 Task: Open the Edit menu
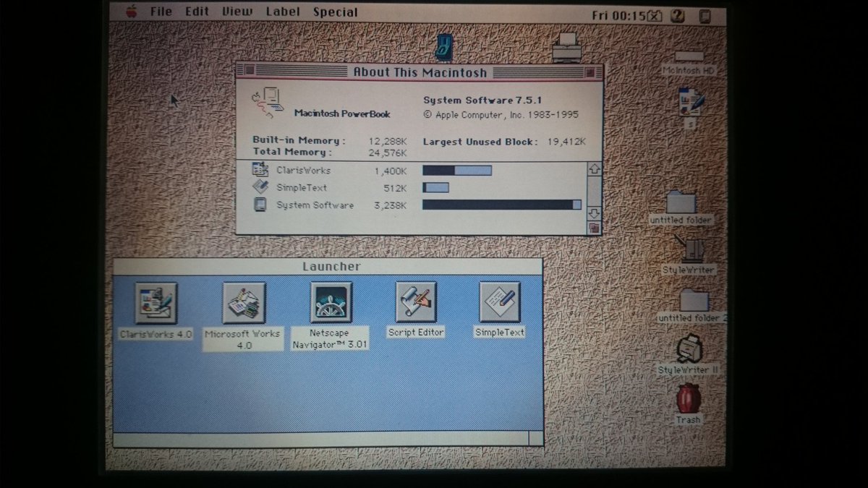click(197, 12)
